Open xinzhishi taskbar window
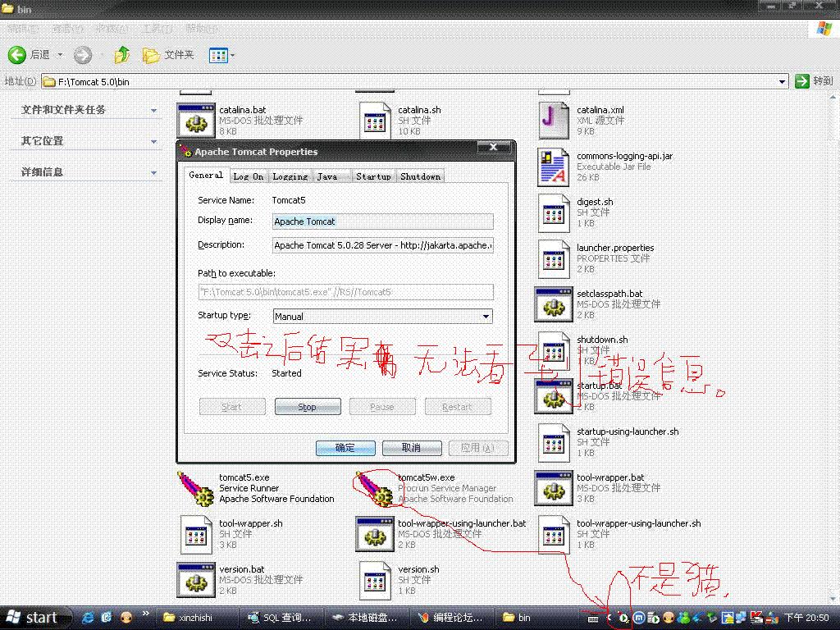The width and height of the screenshot is (840, 630). click(195, 618)
